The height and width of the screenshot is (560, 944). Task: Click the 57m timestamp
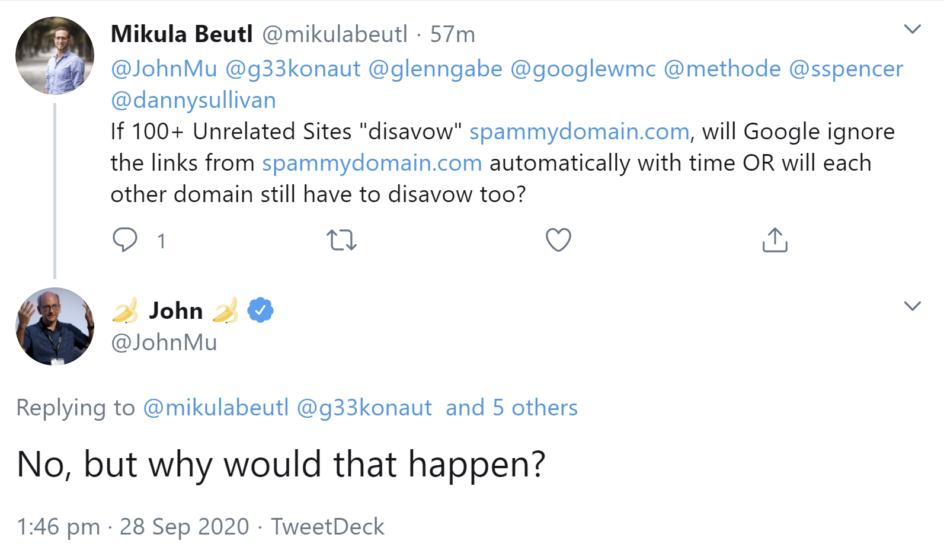(x=453, y=34)
